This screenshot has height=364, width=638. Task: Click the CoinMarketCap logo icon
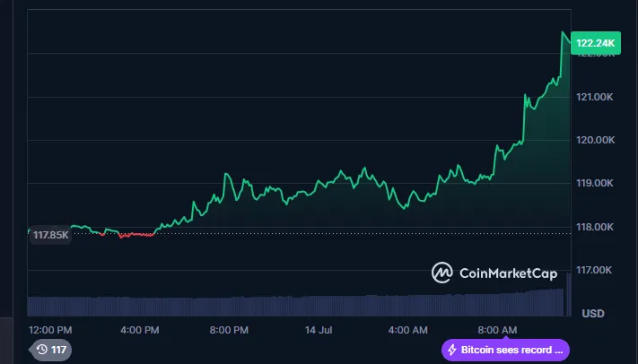(441, 273)
